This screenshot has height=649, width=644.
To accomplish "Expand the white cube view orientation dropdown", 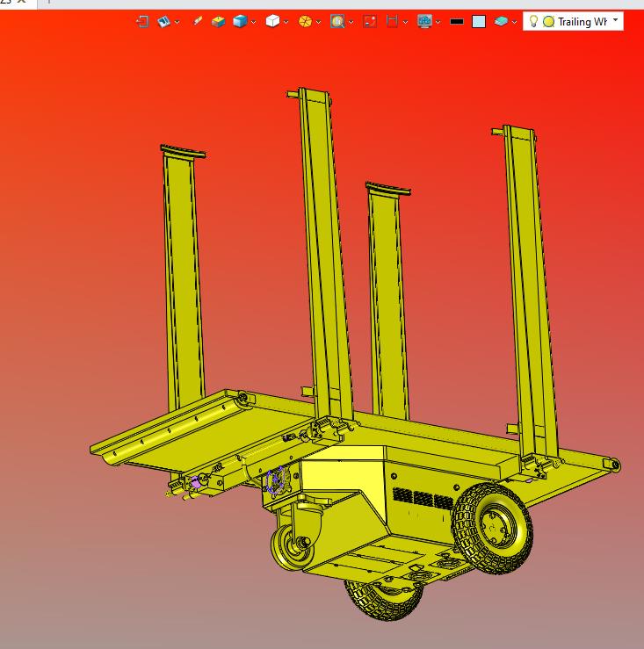I will click(x=286, y=22).
